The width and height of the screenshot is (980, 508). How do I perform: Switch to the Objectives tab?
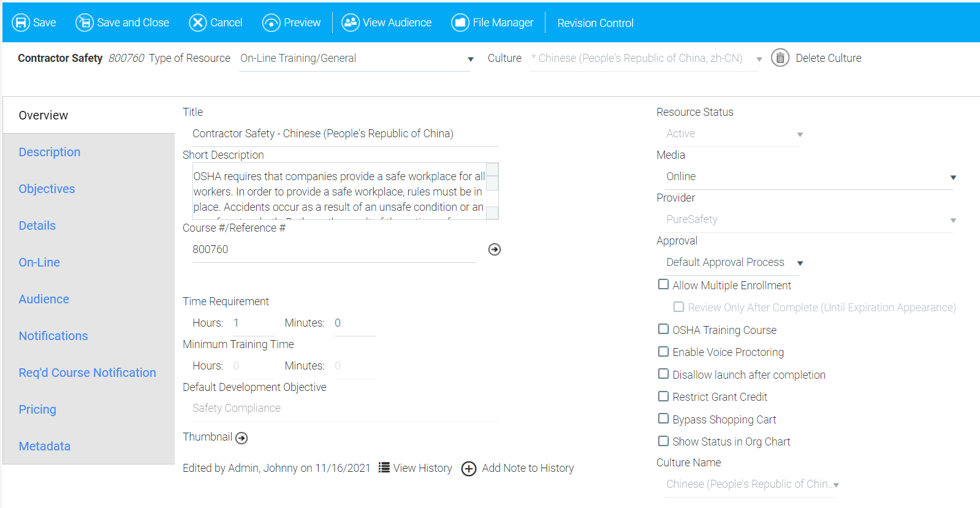(47, 189)
